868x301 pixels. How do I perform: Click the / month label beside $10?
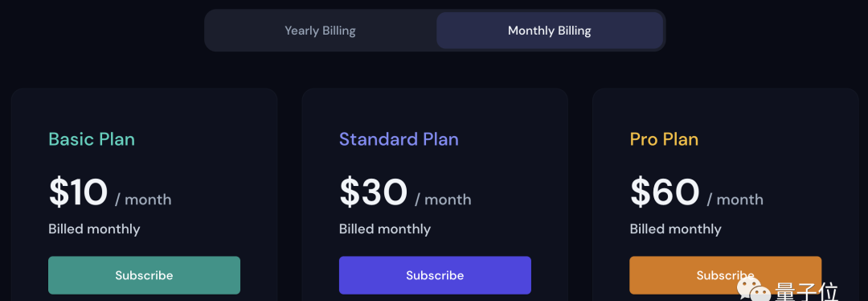143,200
